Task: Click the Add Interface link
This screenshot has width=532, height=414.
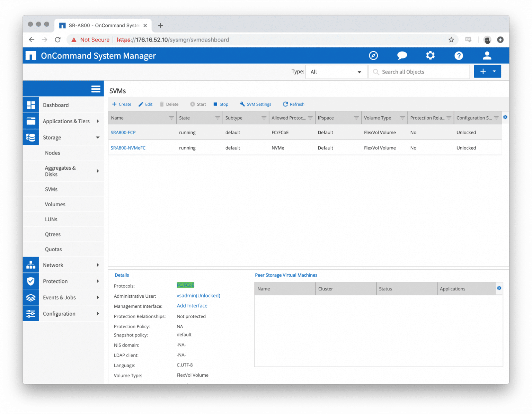Action: [x=192, y=306]
